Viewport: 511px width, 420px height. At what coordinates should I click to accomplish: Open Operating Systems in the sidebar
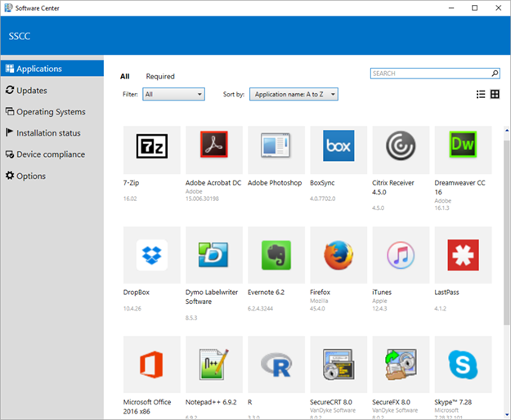coord(52,112)
